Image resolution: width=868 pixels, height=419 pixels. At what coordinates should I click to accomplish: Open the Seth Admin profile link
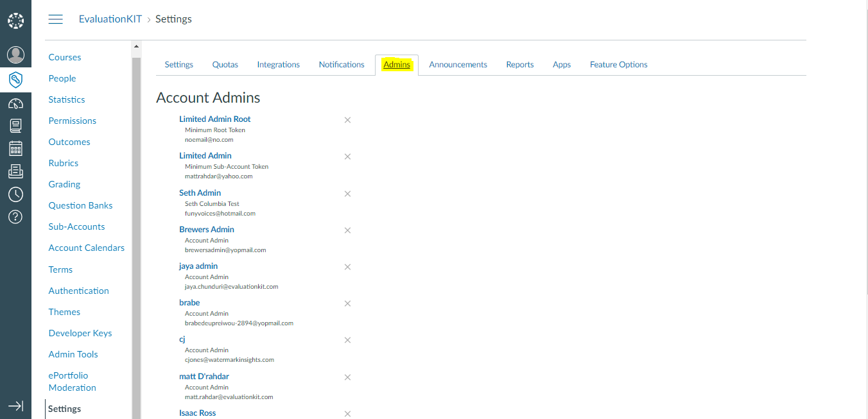point(200,193)
